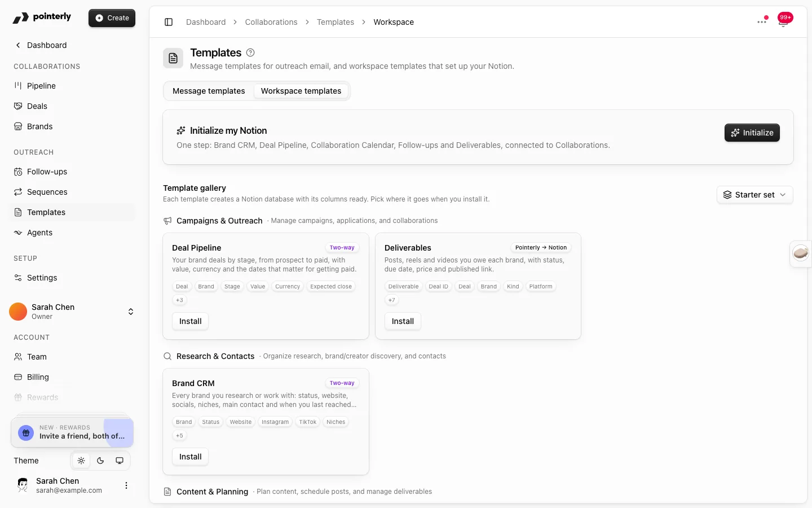Click the Initialize button

click(x=752, y=133)
